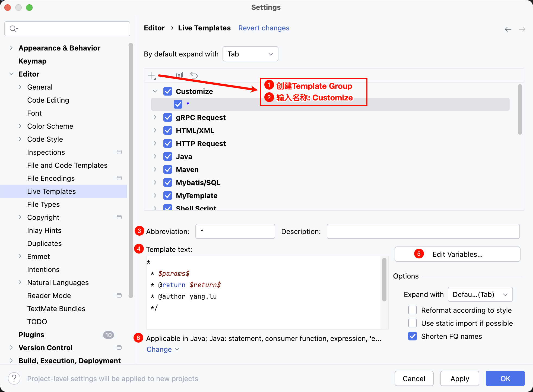Open the default expand with dropdown
This screenshot has width=533, height=392.
tap(250, 54)
